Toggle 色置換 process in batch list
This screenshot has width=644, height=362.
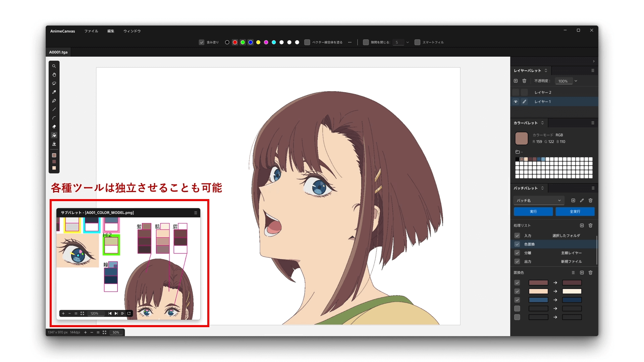click(517, 244)
